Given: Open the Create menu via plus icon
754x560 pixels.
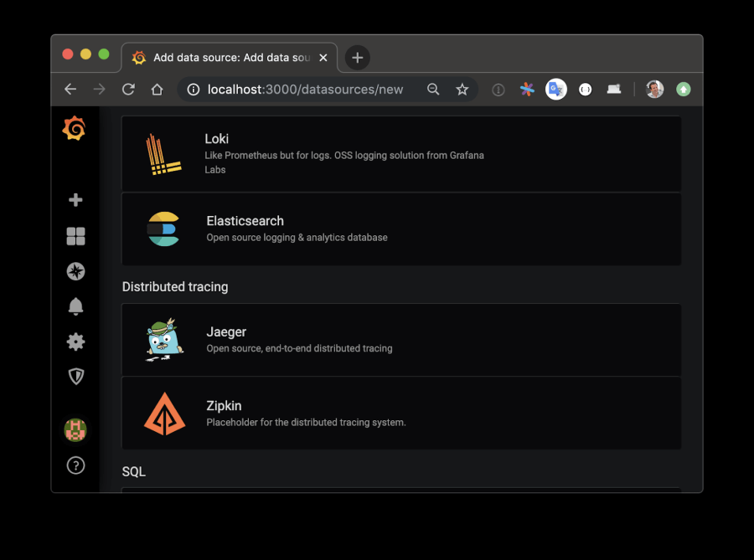Looking at the screenshot, I should (75, 200).
